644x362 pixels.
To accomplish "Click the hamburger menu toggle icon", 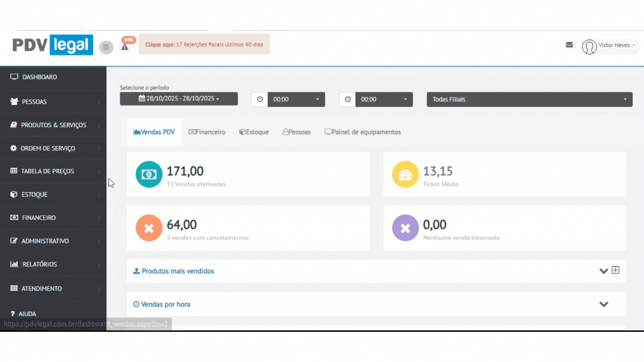I will (x=106, y=47).
